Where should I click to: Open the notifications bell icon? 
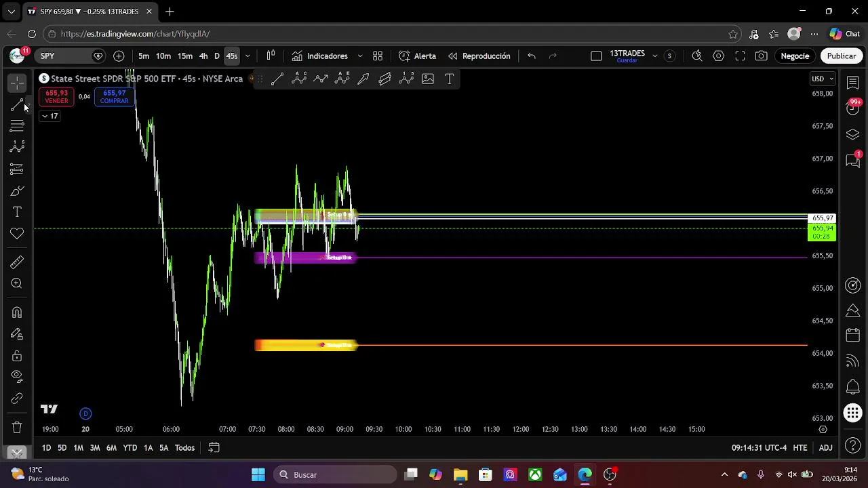coord(853,387)
